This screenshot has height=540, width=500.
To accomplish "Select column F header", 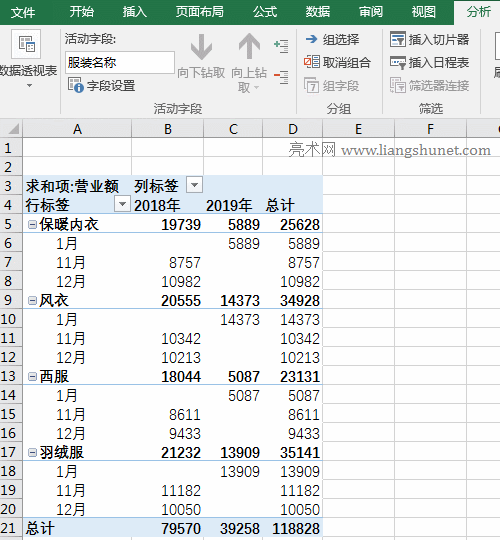I will (x=430, y=129).
